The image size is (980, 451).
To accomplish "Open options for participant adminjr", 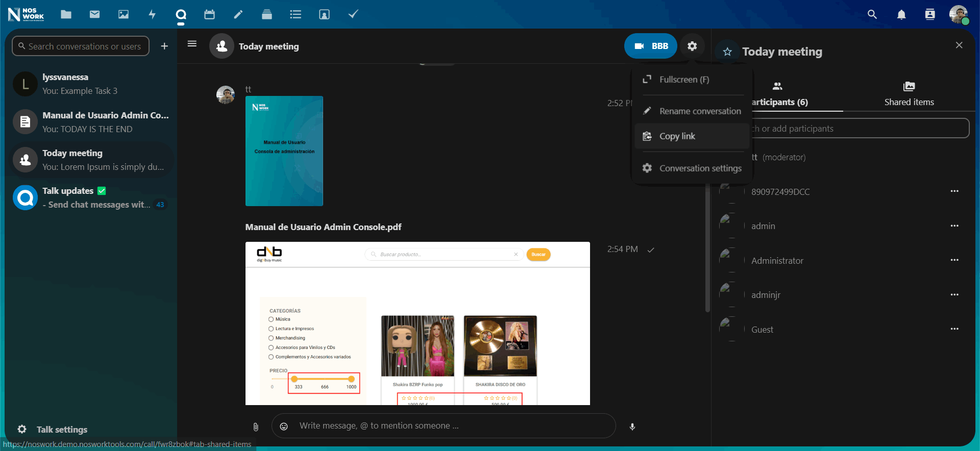I will click(x=954, y=294).
